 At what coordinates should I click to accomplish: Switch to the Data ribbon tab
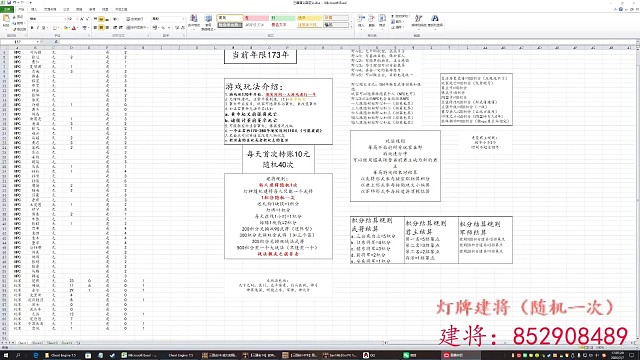[79, 9]
